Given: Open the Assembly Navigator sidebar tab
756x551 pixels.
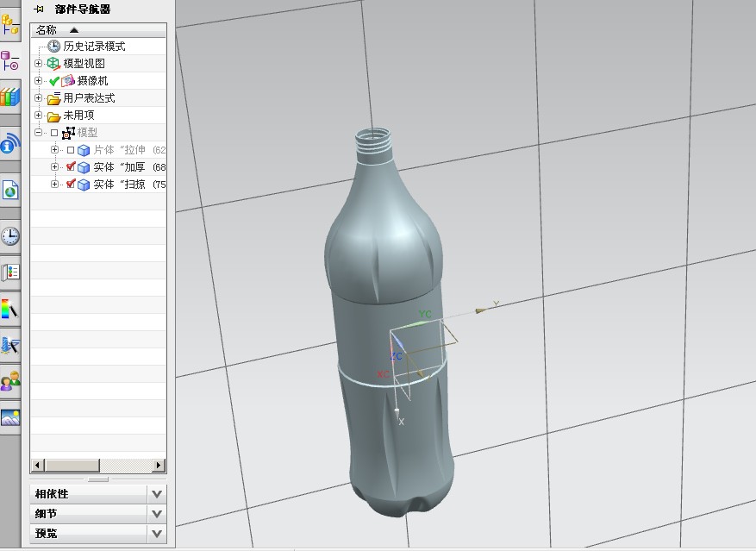Looking at the screenshot, I should 9,24.
